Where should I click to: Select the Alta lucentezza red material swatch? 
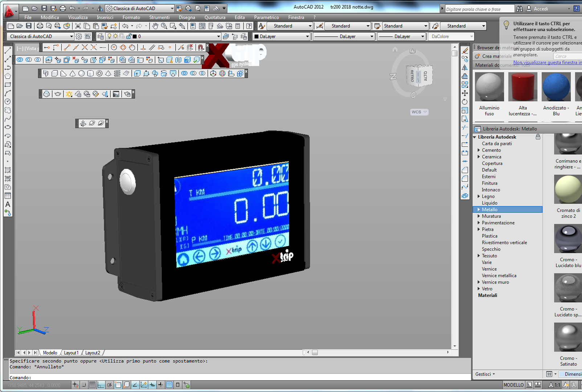pos(522,87)
